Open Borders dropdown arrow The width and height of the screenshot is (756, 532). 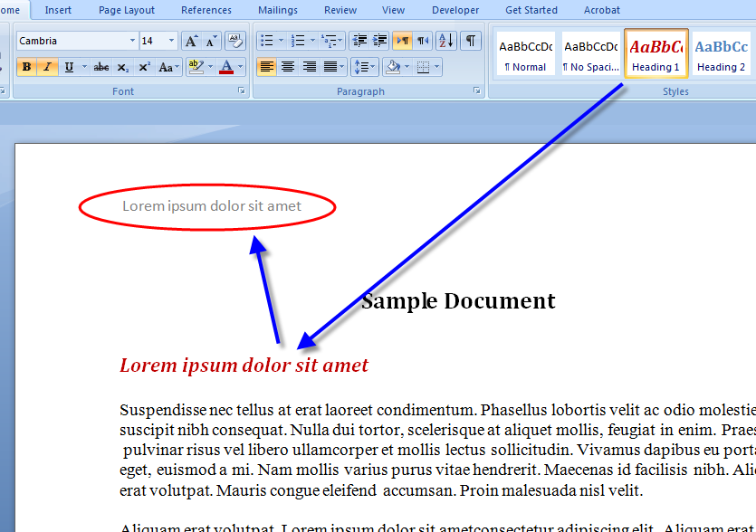[x=437, y=67]
